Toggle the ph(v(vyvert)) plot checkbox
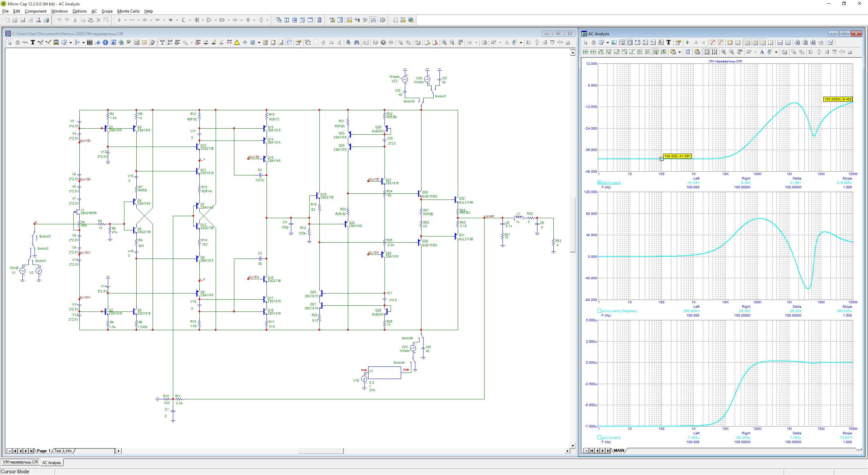This screenshot has width=868, height=475. coord(599,311)
